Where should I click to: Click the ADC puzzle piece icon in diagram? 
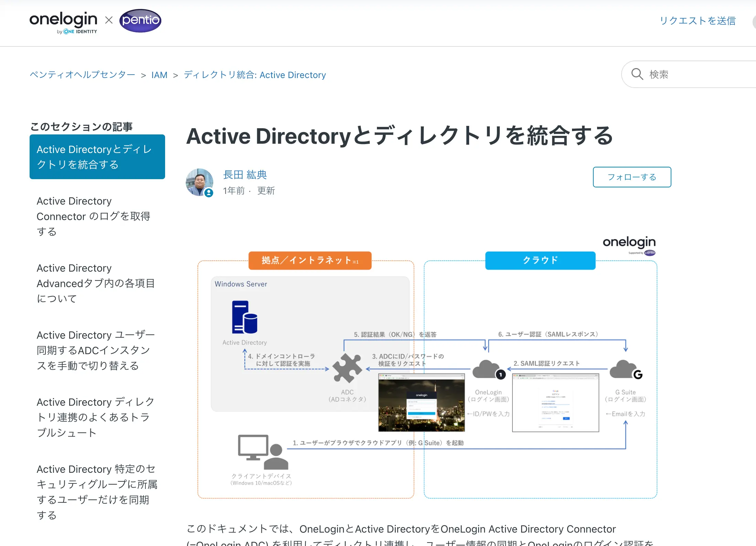coord(347,368)
